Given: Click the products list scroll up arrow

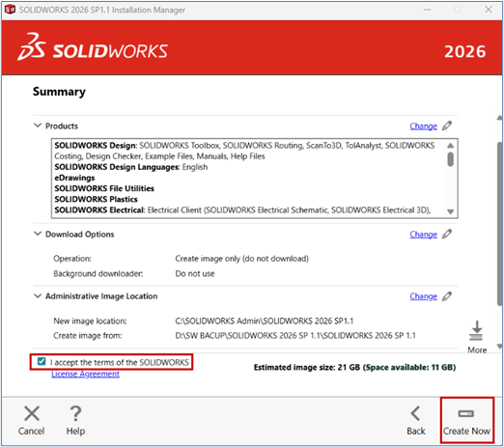Looking at the screenshot, I should [x=451, y=146].
